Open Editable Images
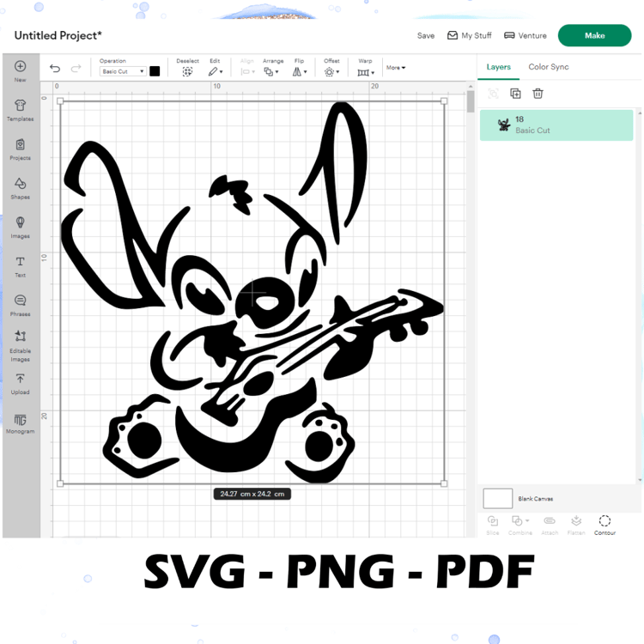Viewport: 644px width, 644px height. [x=20, y=345]
